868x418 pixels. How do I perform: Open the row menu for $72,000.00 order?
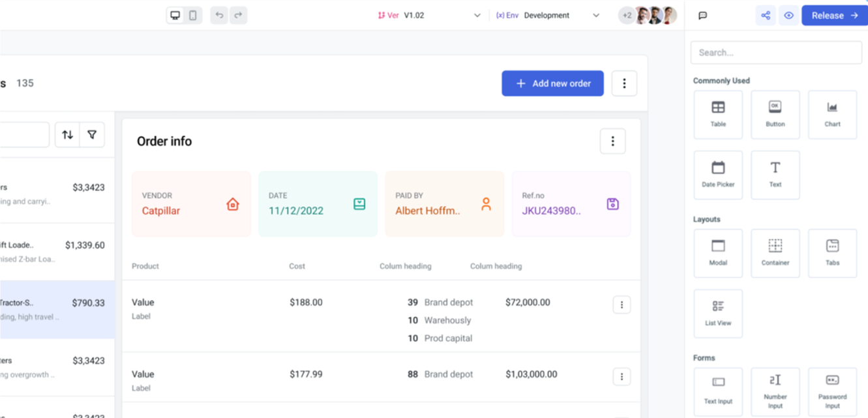pyautogui.click(x=621, y=305)
